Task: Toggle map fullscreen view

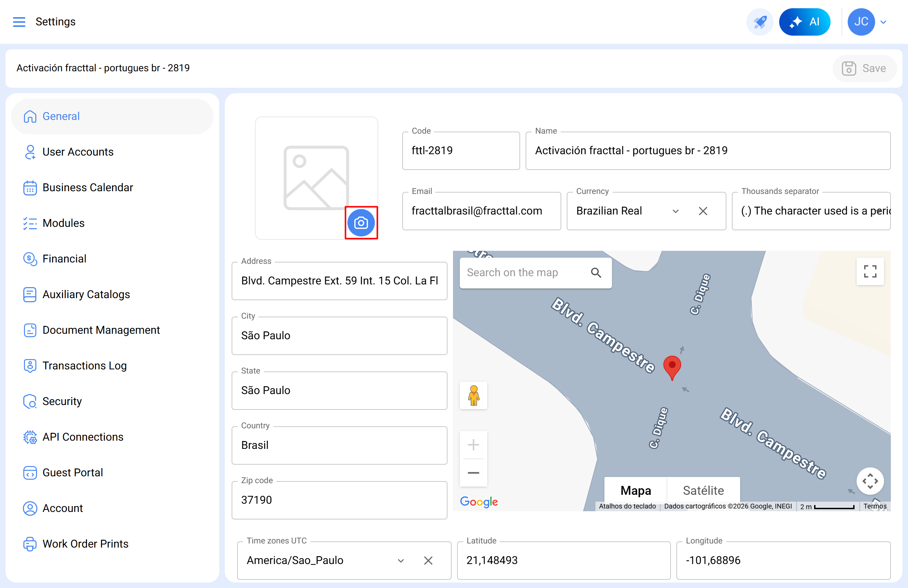Action: (x=870, y=271)
